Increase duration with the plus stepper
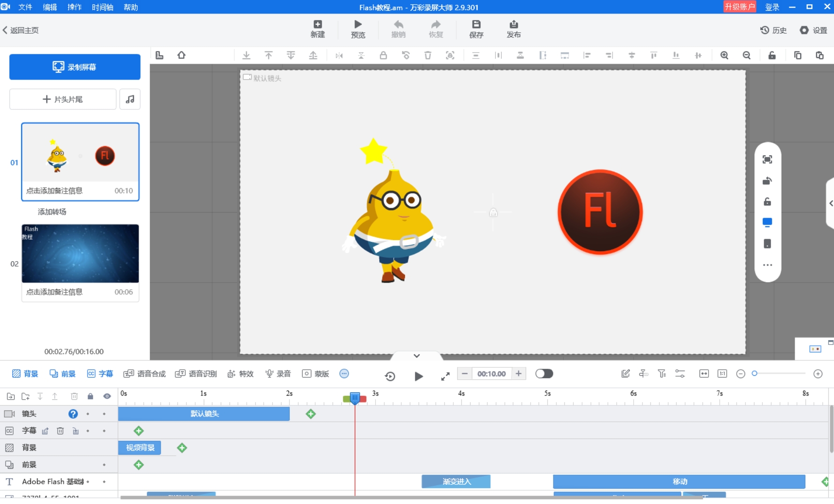Viewport: 834px width, 504px height. coord(518,373)
